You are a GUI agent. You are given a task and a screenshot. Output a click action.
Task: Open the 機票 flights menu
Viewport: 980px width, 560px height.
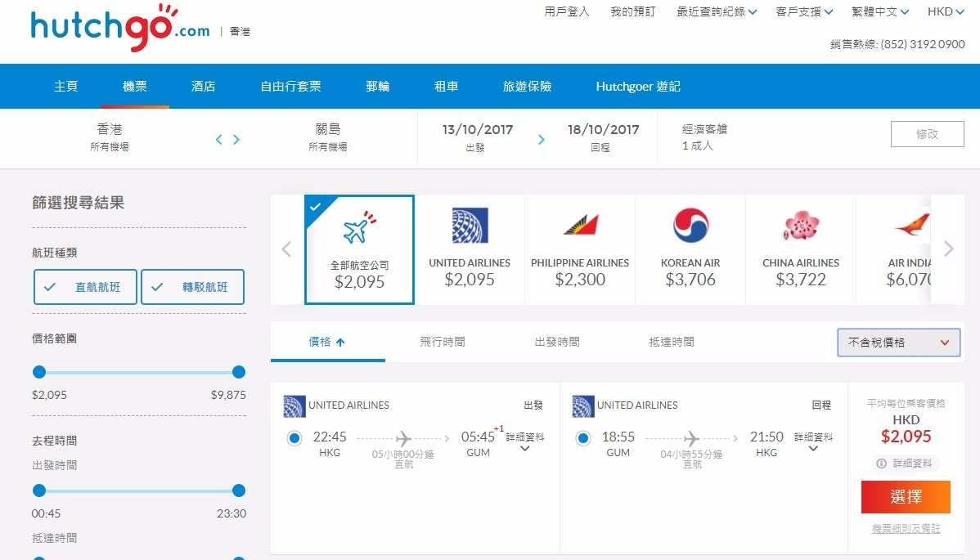tap(134, 86)
